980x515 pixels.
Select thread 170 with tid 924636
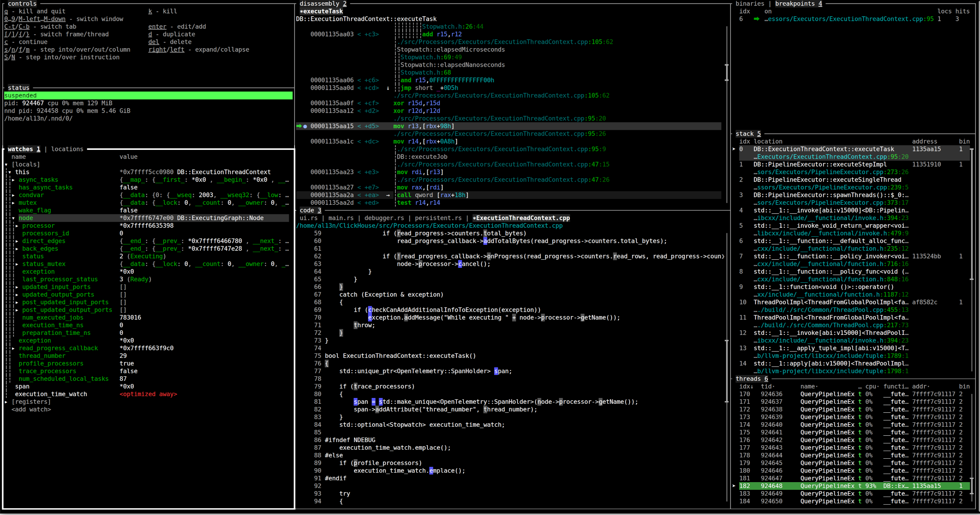(x=854, y=394)
